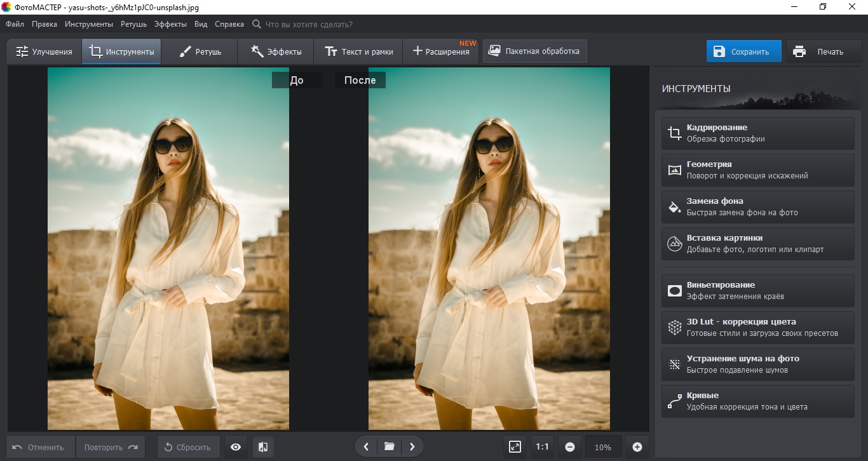Toggle the eye preview of original
This screenshot has width=868, height=461.
(236, 447)
